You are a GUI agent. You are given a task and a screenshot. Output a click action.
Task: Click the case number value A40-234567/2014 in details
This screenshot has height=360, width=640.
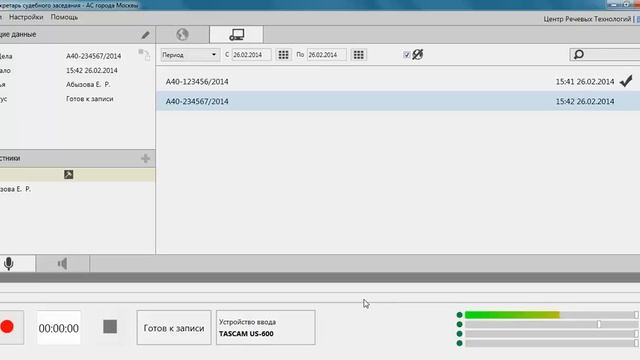(93, 56)
